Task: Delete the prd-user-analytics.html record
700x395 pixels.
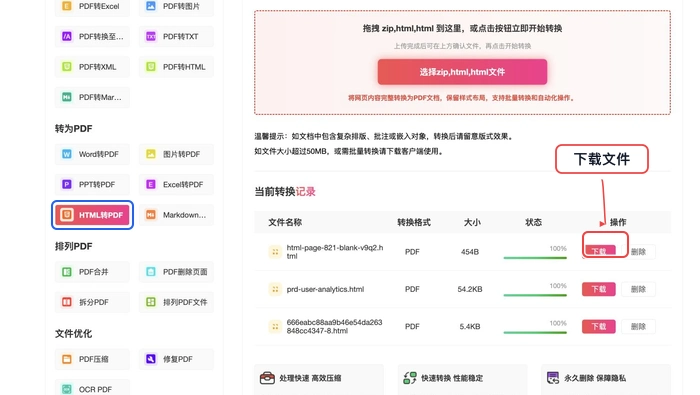Action: click(x=638, y=289)
